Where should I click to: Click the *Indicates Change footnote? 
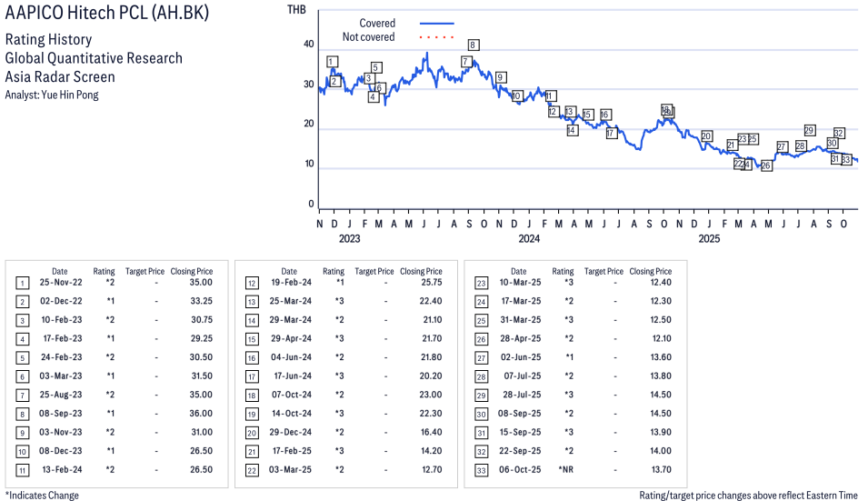click(x=42, y=496)
